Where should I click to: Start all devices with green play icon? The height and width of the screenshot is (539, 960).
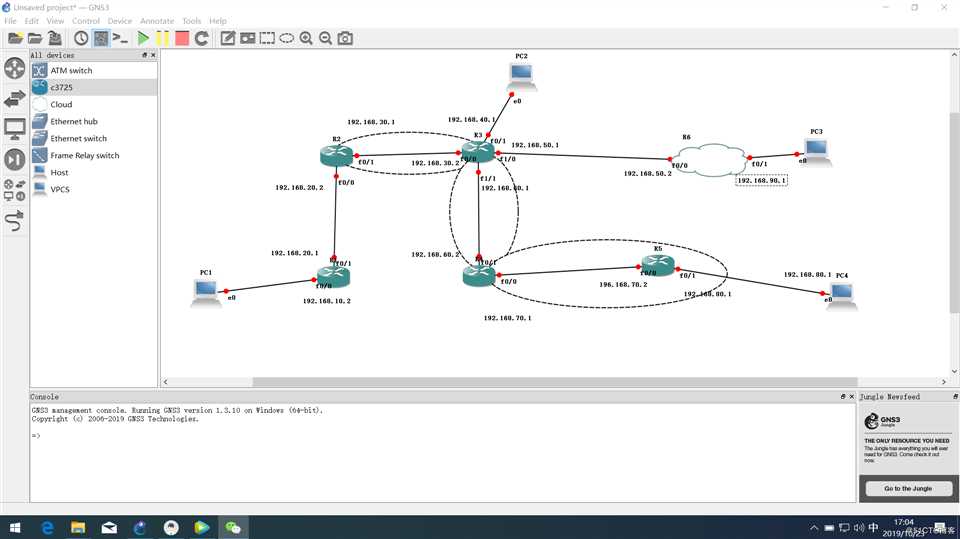(x=143, y=38)
